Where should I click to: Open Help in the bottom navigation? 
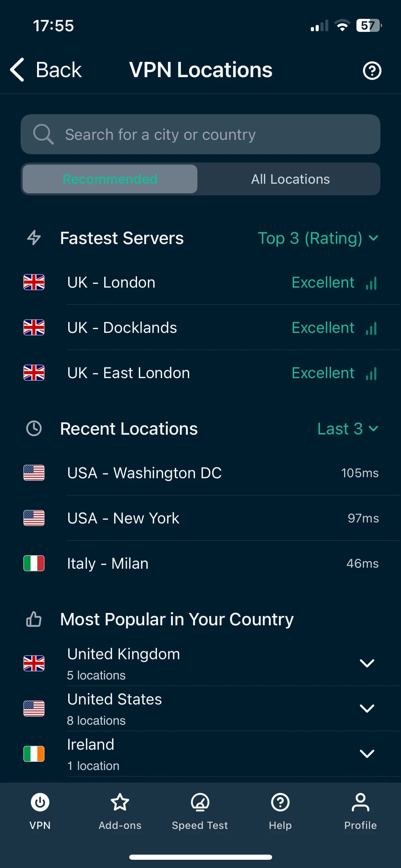(280, 803)
